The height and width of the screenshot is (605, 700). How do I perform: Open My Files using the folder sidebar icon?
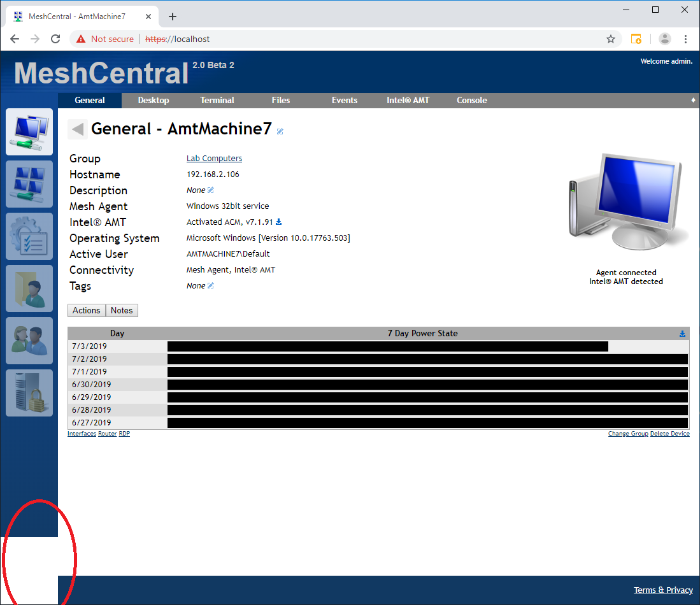point(29,288)
